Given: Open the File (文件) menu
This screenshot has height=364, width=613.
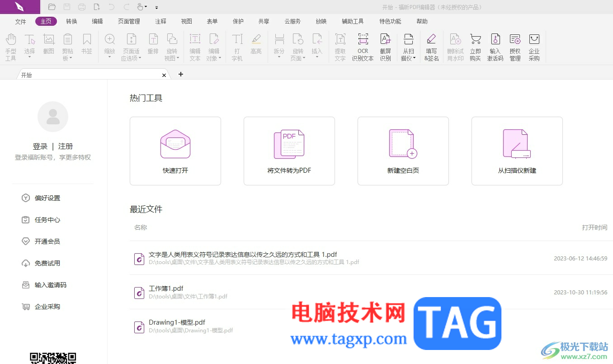Looking at the screenshot, I should pos(21,21).
